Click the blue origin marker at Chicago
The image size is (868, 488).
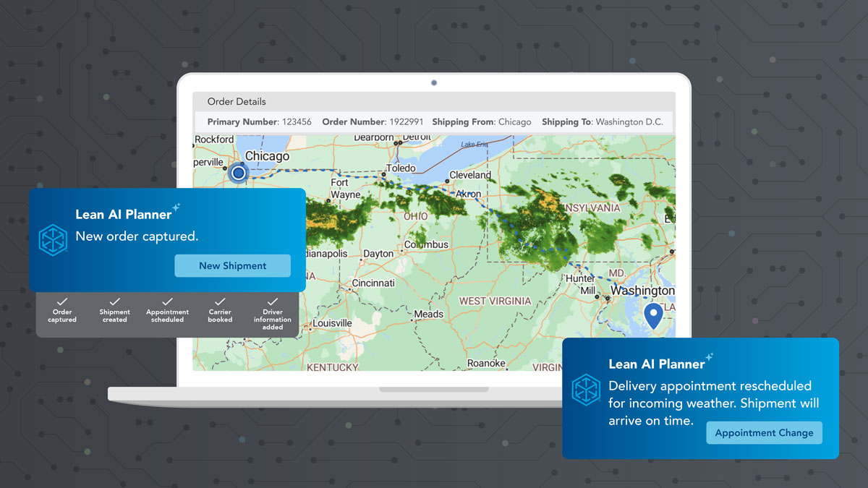click(238, 173)
